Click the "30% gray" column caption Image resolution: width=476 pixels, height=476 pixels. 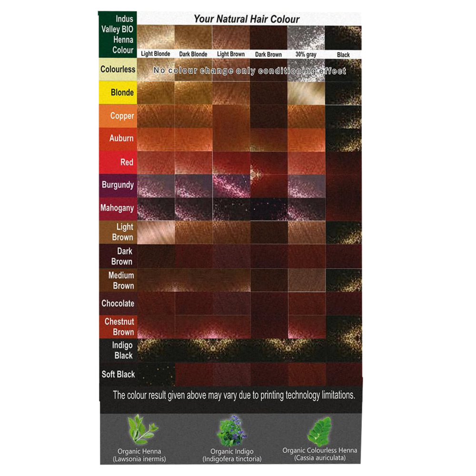pyautogui.click(x=306, y=55)
